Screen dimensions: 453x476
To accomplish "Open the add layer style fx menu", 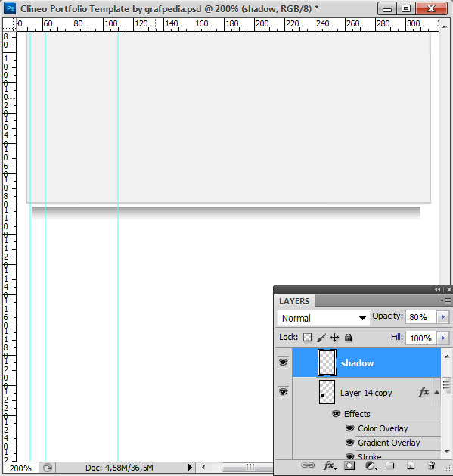I will (330, 465).
